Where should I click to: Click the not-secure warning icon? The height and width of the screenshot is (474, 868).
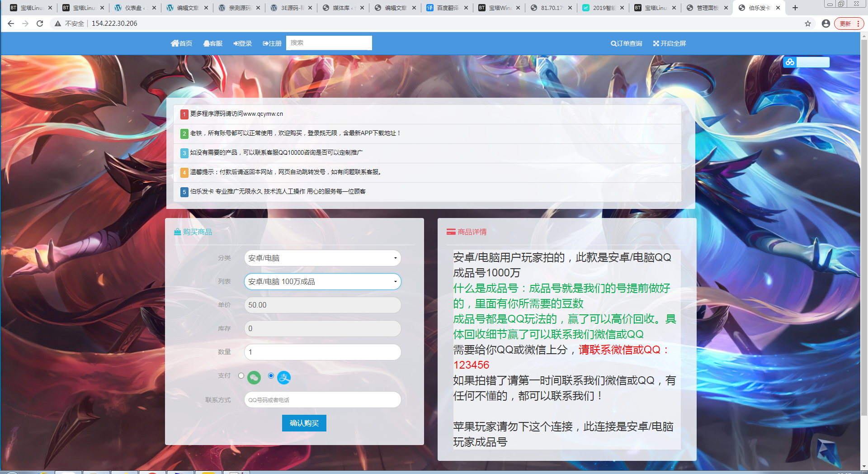(x=58, y=24)
